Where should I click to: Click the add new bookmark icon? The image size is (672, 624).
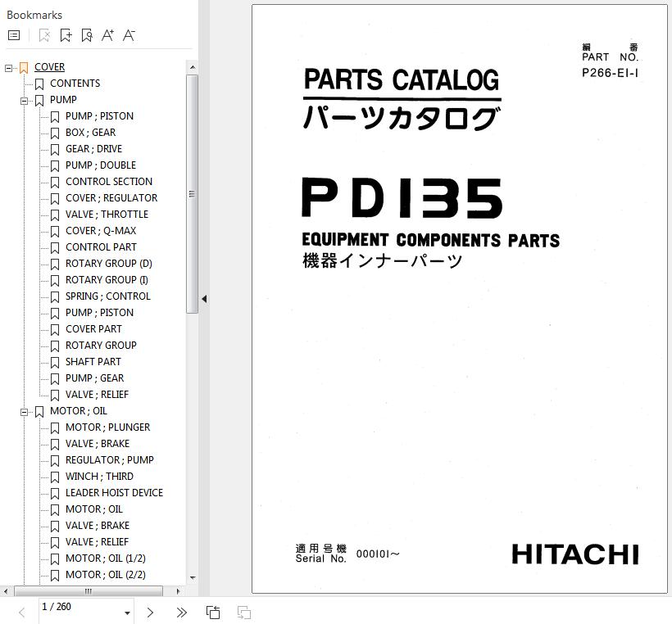(x=66, y=35)
